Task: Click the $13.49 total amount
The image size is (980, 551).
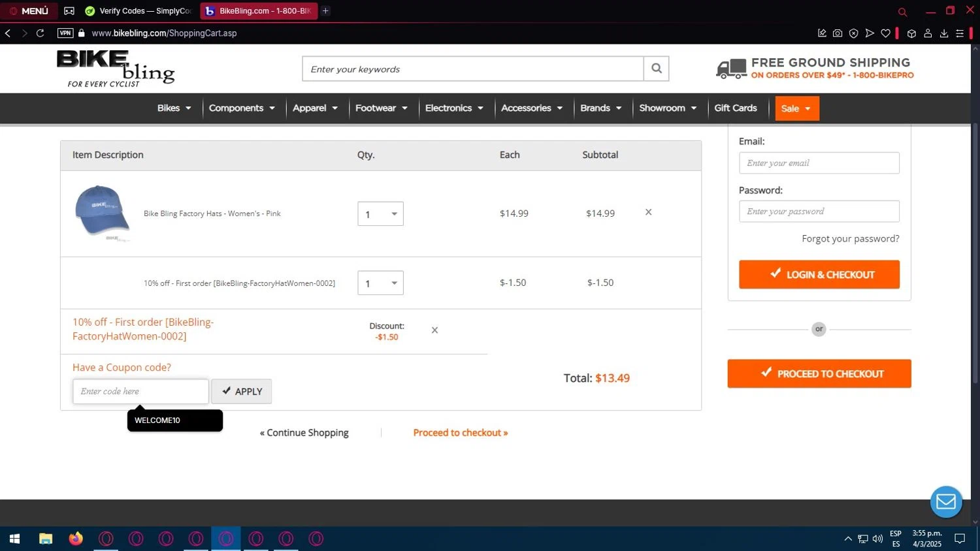Action: (x=612, y=379)
